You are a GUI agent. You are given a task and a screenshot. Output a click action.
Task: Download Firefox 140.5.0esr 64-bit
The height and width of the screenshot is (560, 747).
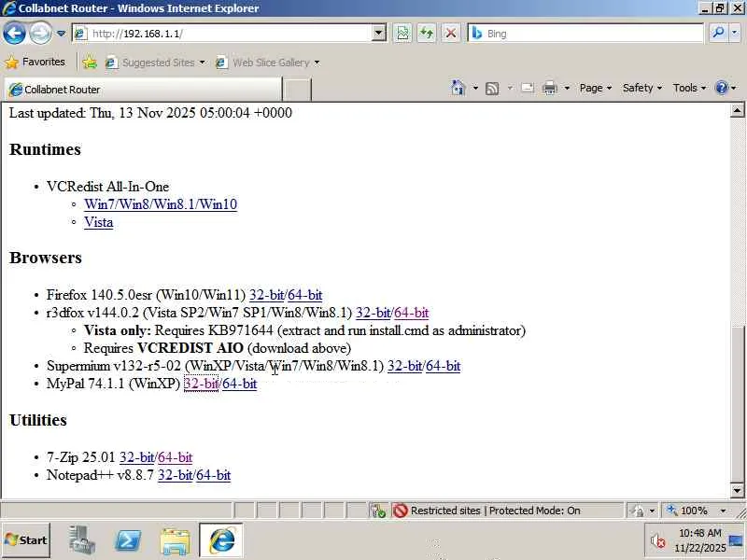[x=305, y=295]
